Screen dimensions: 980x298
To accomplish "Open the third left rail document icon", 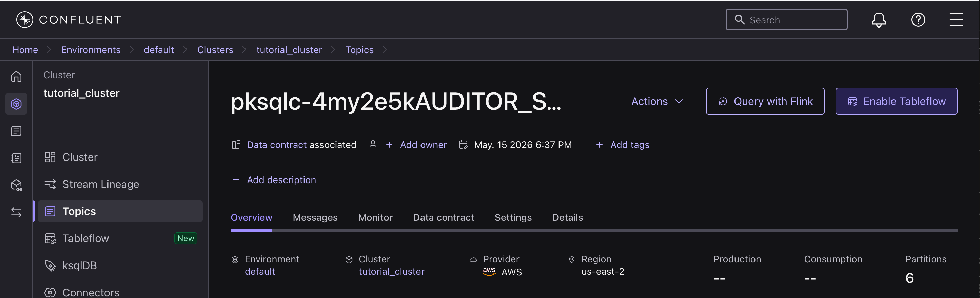I will coord(16,131).
